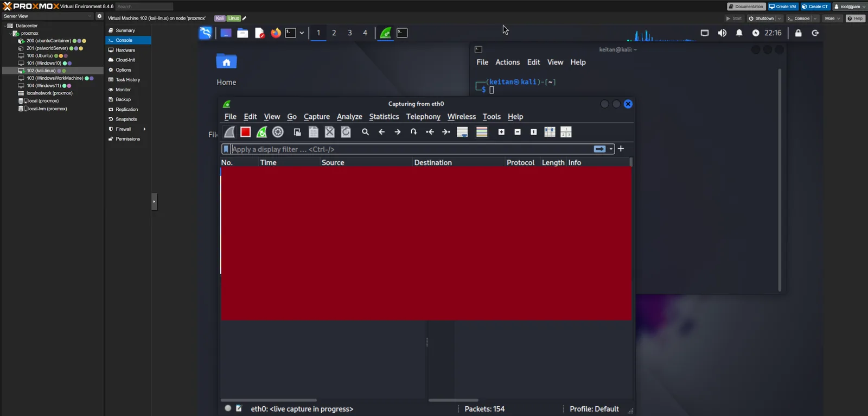Jump to the last packet icon
Image resolution: width=868 pixels, height=416 pixels.
(x=446, y=132)
